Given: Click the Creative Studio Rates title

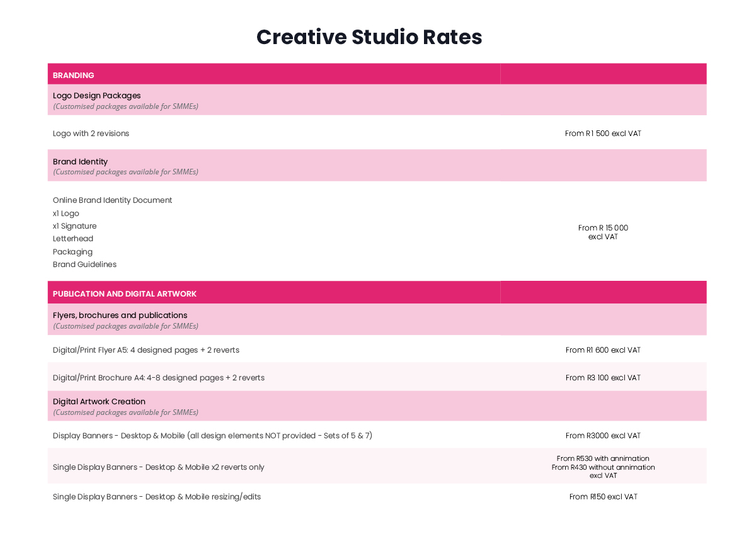Looking at the screenshot, I should click(369, 37).
